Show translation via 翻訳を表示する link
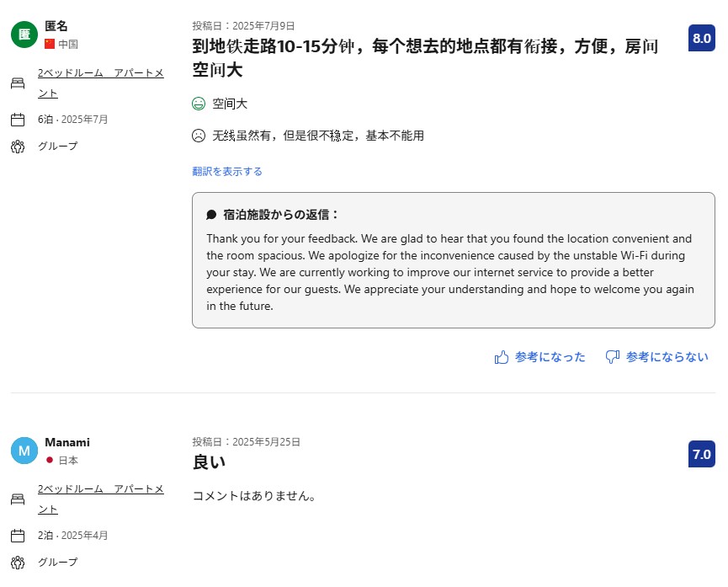728x587 pixels. click(x=227, y=171)
